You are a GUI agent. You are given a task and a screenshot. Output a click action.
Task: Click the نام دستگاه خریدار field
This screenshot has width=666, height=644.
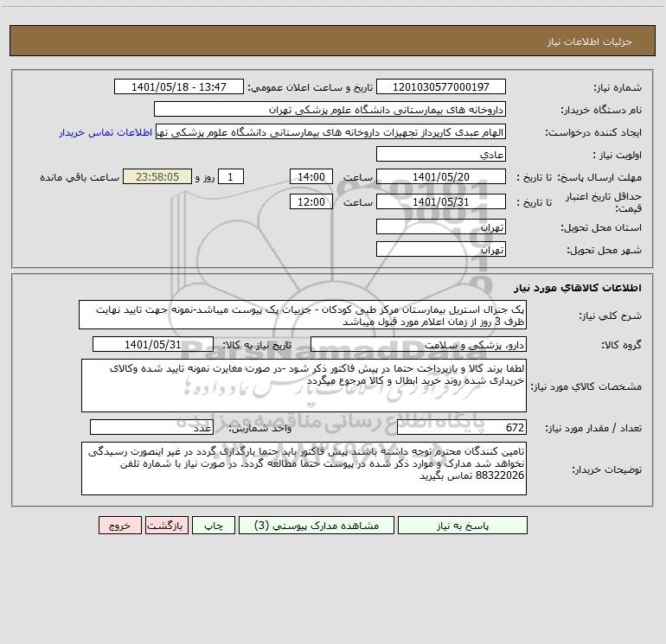(330, 110)
